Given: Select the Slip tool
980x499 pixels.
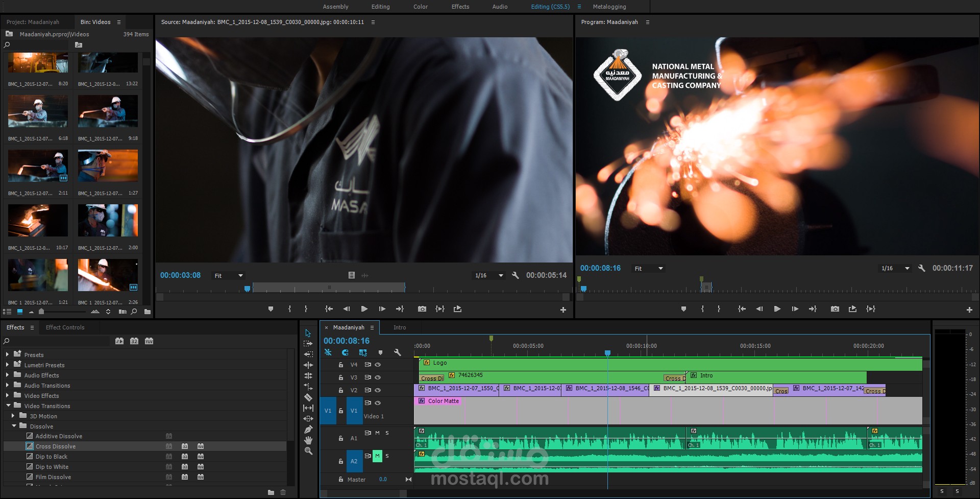Looking at the screenshot, I should [x=308, y=408].
